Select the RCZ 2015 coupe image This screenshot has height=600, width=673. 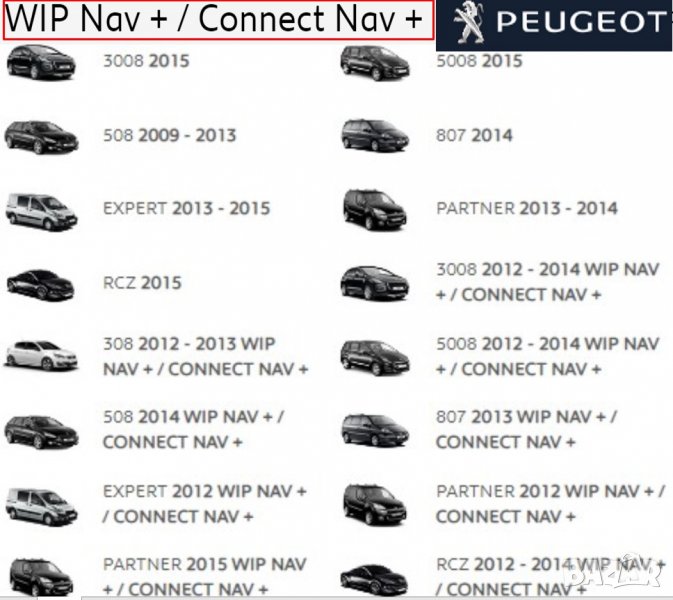pyautogui.click(x=41, y=285)
